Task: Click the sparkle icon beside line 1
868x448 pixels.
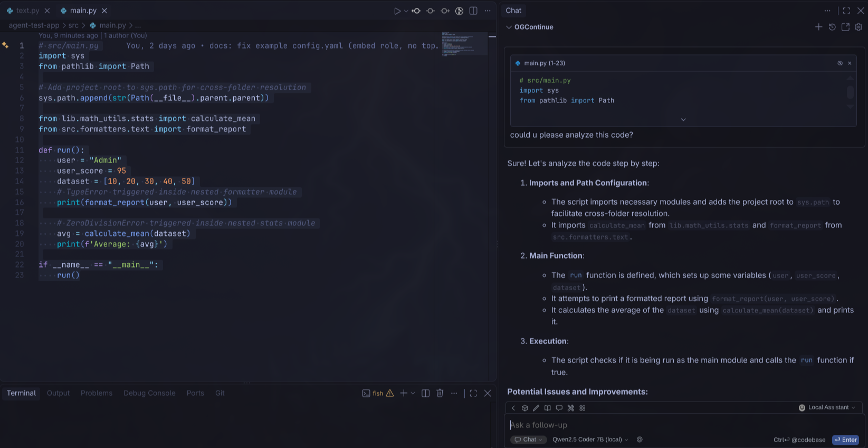Action: tap(5, 45)
